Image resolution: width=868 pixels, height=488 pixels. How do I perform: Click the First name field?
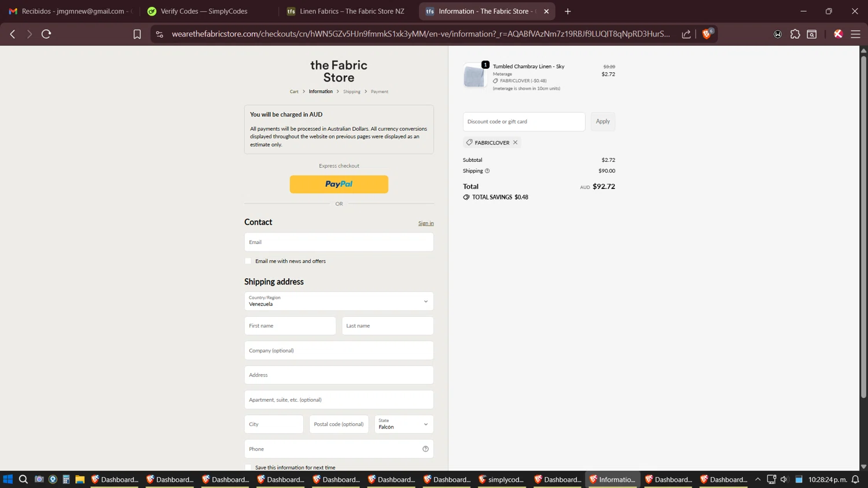pyautogui.click(x=290, y=326)
